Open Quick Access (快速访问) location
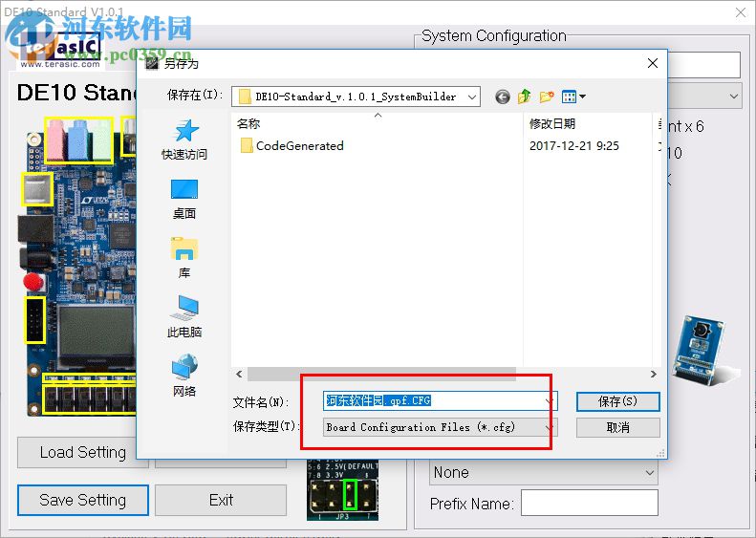Image resolution: width=756 pixels, height=538 pixels. pyautogui.click(x=184, y=140)
